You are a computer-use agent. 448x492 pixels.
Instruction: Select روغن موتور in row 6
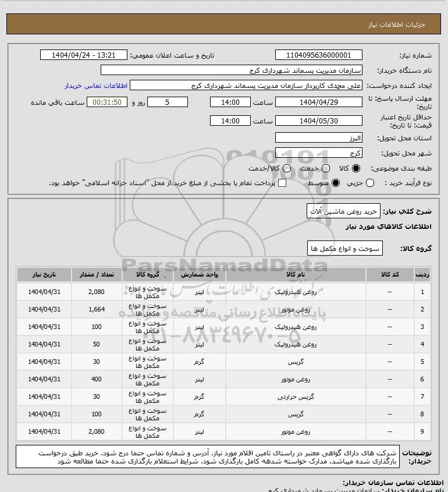296,380
